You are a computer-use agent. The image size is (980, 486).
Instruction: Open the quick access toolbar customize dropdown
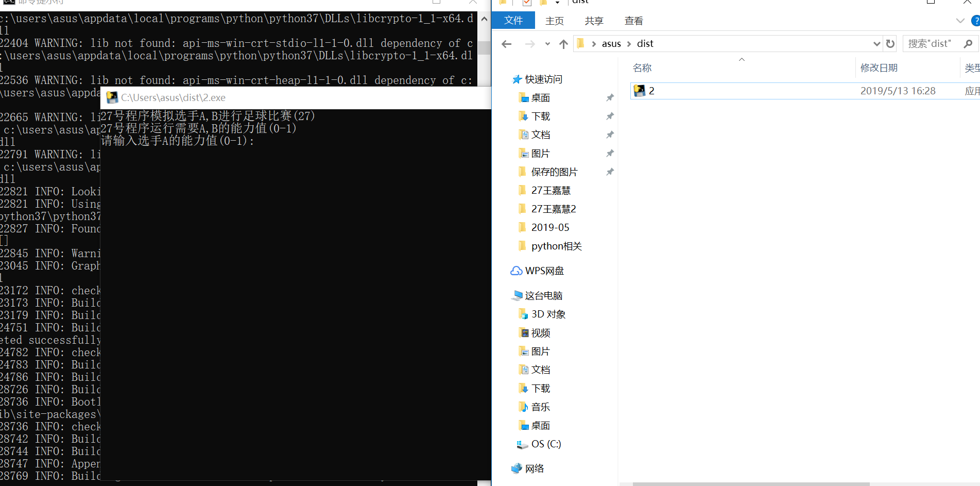tap(558, 3)
